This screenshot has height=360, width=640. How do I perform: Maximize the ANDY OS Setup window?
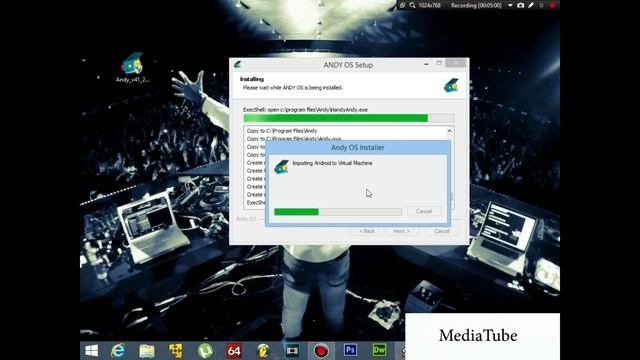(x=439, y=63)
